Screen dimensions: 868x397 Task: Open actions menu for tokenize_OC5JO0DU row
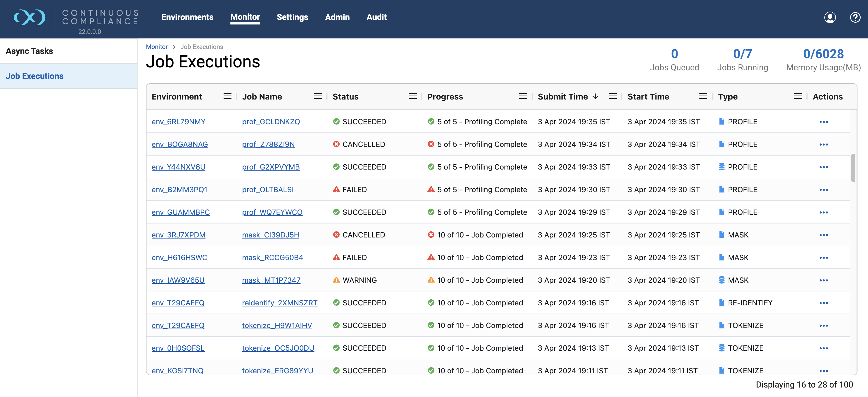pyautogui.click(x=824, y=348)
